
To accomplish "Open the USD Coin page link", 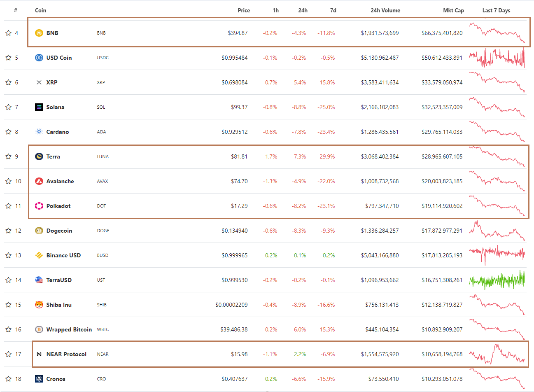I will point(59,58).
